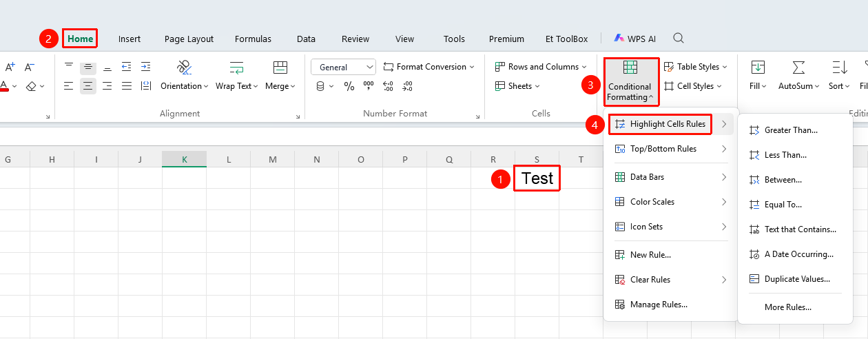Open the Et ToolBox tab

point(566,39)
